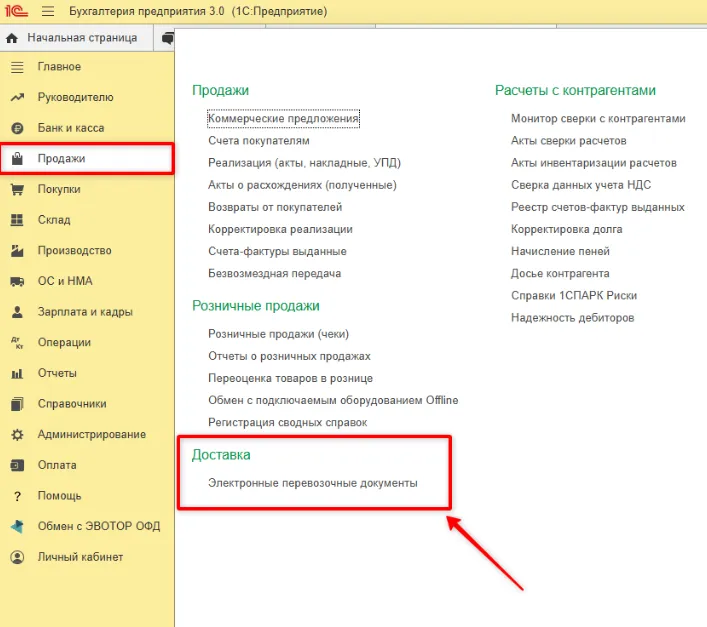The height and width of the screenshot is (627, 707).
Task: Click the ОС и НМА truck icon
Action: point(17,282)
